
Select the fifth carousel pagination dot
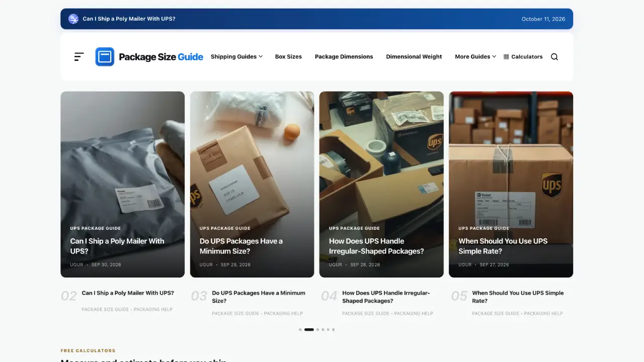click(x=328, y=330)
